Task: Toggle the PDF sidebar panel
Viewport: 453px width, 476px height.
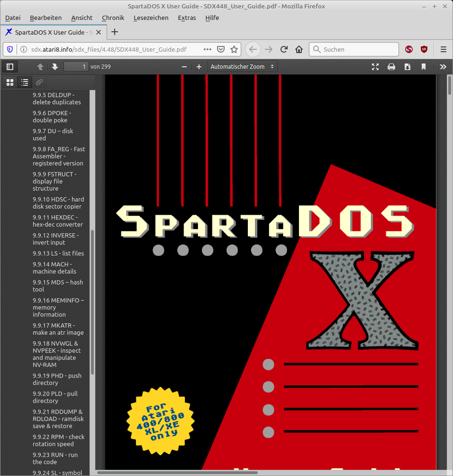Action: pos(10,67)
